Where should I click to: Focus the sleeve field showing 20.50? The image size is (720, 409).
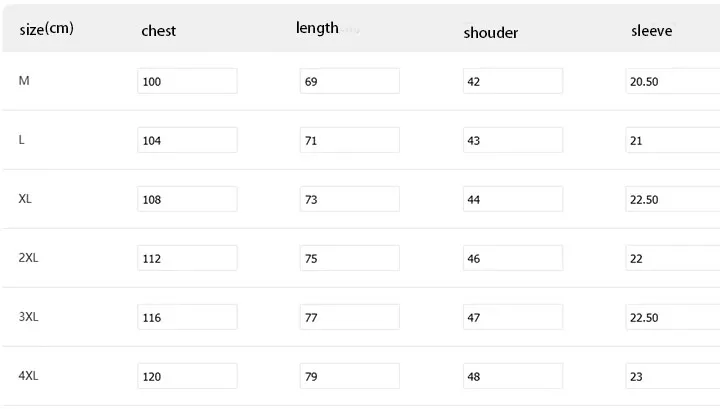(672, 81)
